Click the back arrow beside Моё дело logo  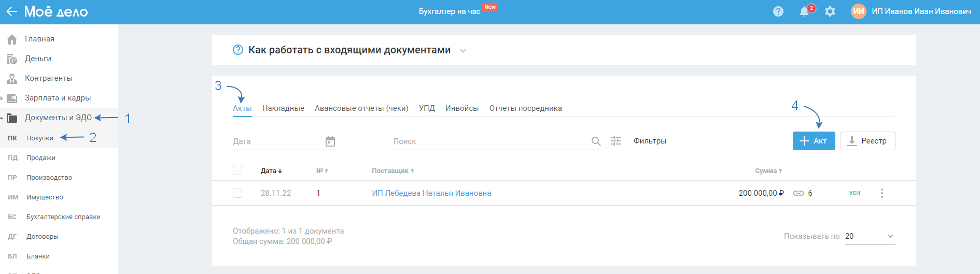11,11
